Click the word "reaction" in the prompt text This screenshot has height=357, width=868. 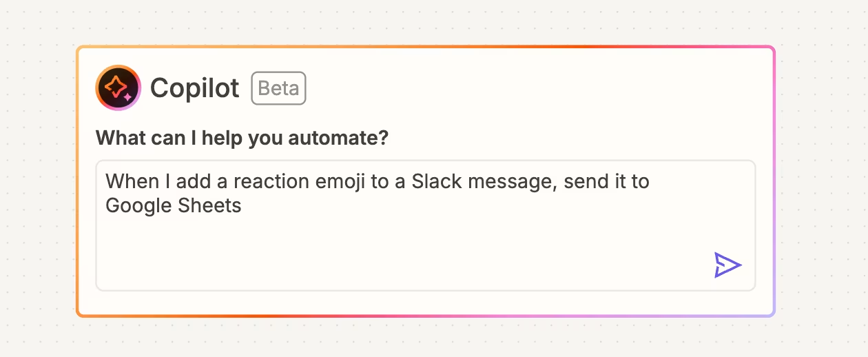[x=271, y=182]
